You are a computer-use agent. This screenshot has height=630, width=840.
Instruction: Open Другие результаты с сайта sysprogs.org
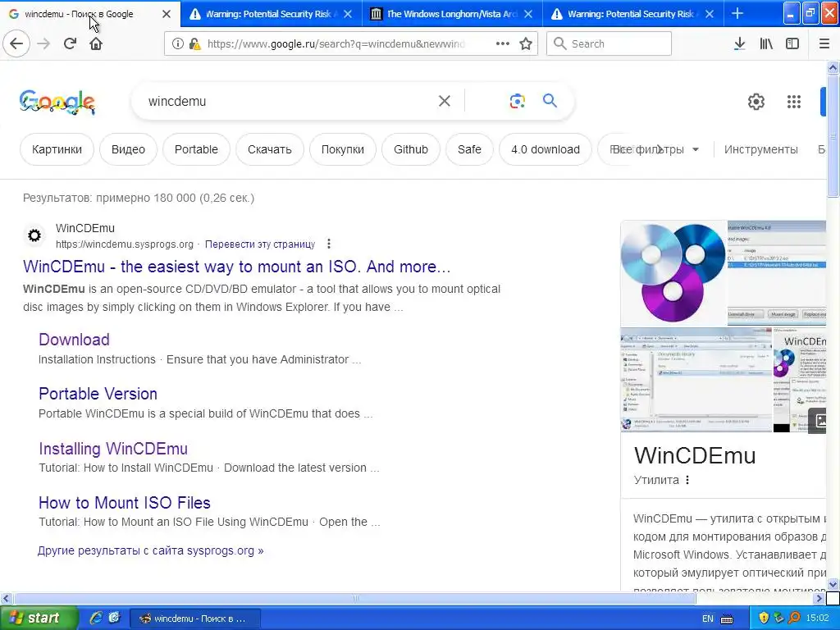tap(151, 550)
